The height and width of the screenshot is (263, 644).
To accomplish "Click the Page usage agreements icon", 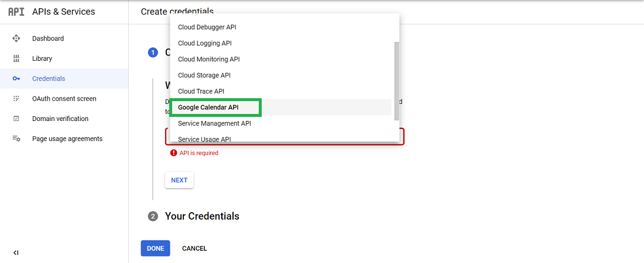I will coord(16,139).
